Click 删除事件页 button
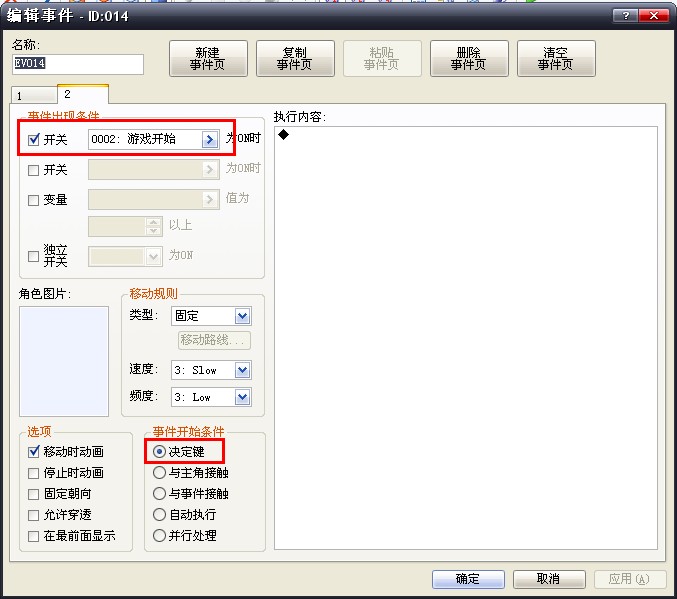 pos(469,59)
